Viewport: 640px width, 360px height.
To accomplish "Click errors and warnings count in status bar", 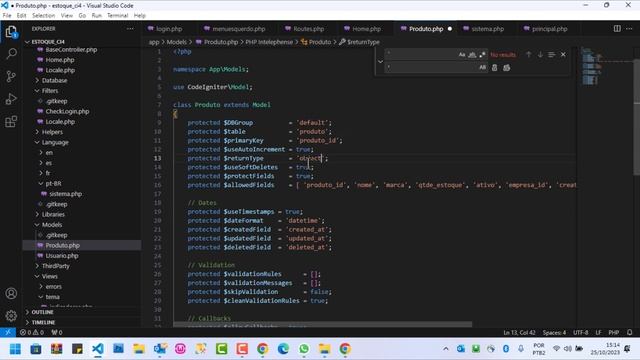I will point(32,332).
